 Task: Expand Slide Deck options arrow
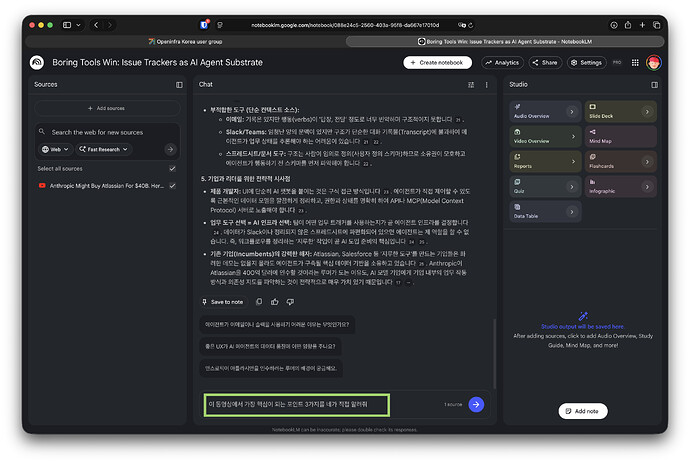click(647, 112)
